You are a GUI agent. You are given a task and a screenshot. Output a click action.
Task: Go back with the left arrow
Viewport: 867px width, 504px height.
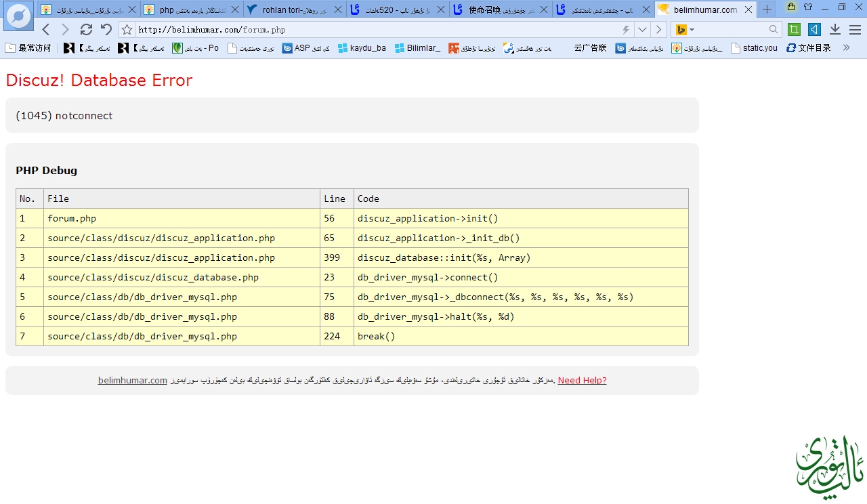(x=46, y=29)
